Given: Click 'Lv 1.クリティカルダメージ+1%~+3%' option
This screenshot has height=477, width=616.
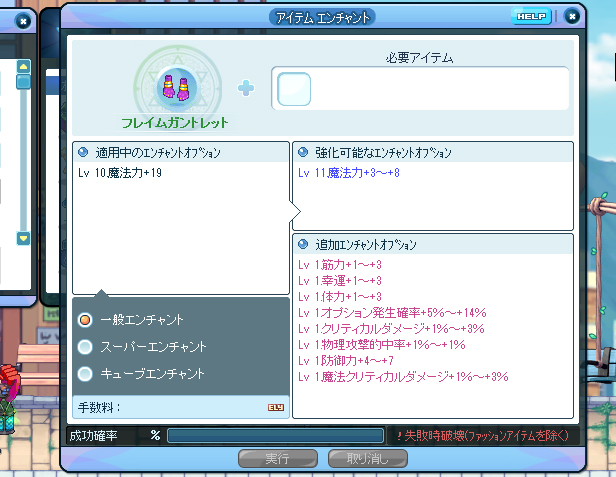Looking at the screenshot, I should [391, 328].
